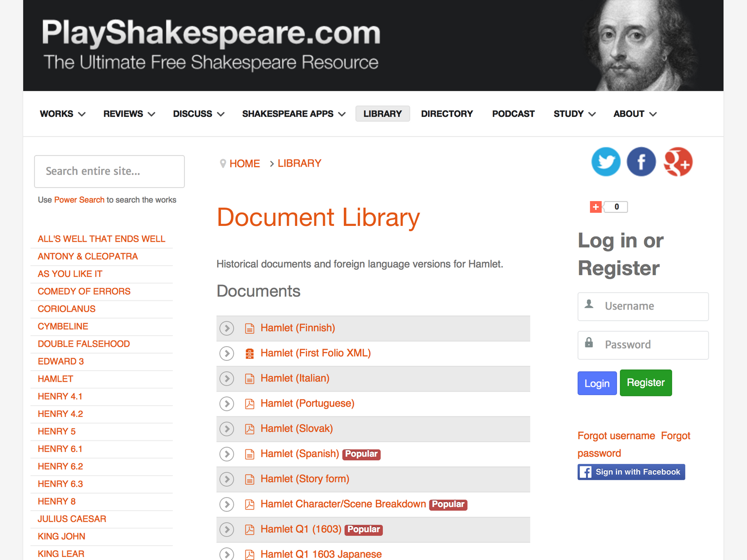Follow the Forgot username link
This screenshot has width=747, height=560.
616,436
